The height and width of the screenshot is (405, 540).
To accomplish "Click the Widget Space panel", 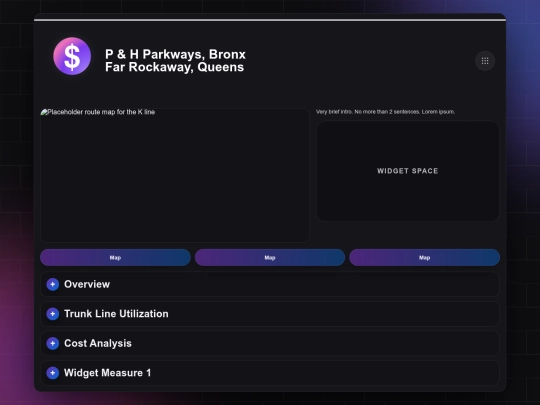I will coord(408,171).
